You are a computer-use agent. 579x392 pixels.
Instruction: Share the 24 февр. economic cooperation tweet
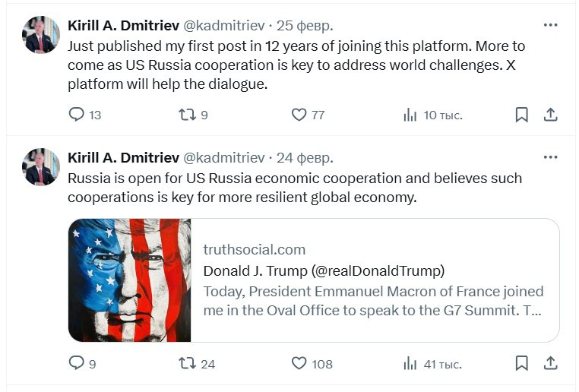552,363
